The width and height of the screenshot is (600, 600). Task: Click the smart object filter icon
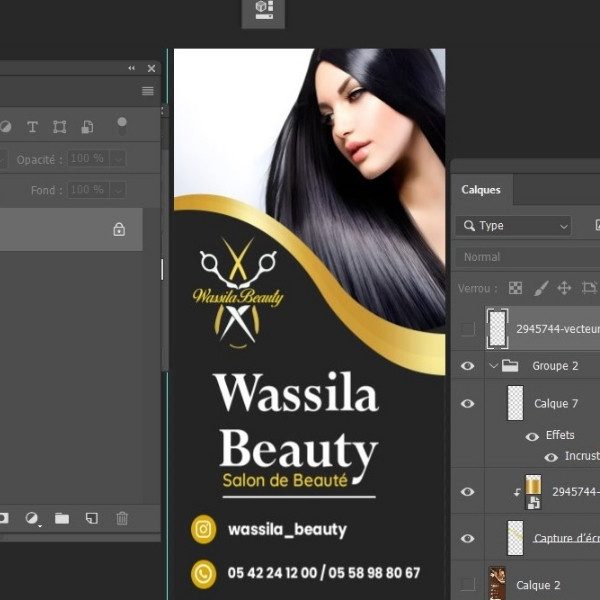[88, 127]
